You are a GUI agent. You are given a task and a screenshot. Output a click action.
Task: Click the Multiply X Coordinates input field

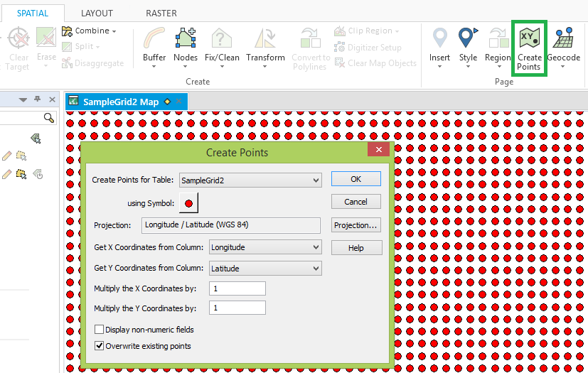click(x=237, y=288)
